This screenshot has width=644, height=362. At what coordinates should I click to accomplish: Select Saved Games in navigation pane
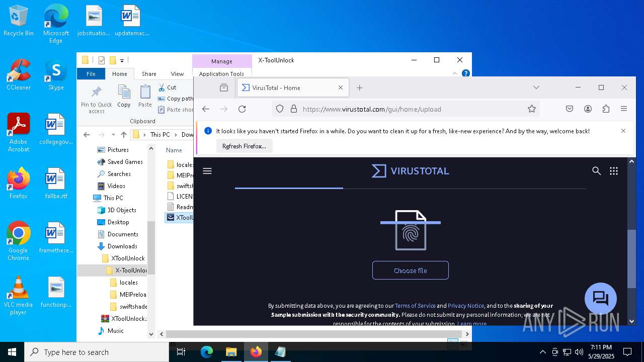coord(125,162)
